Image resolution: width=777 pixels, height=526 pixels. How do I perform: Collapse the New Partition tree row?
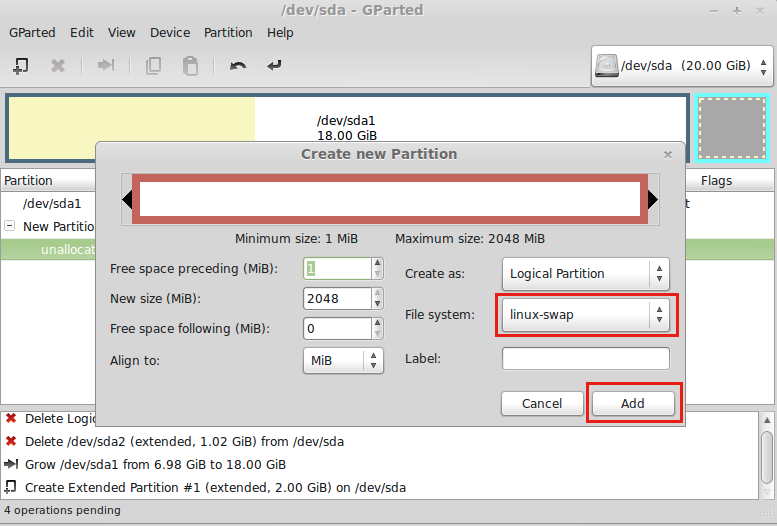(x=10, y=226)
